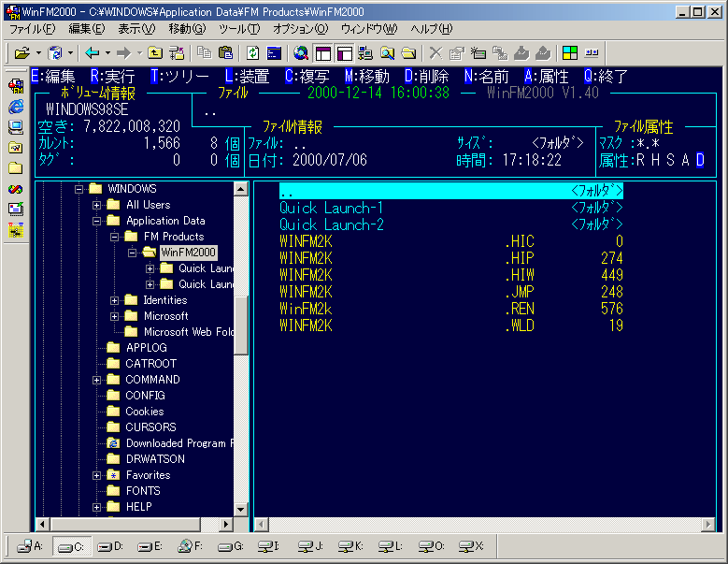The image size is (728, 564).
Task: Click the tree pane horizontal scrollbar thumb
Action: (x=125, y=525)
